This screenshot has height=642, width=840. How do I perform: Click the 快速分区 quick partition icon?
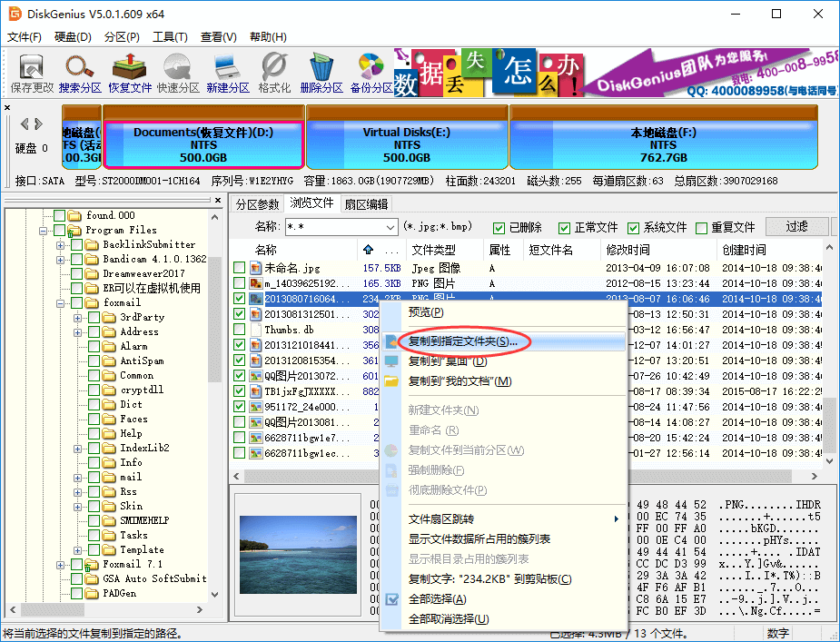pos(178,74)
